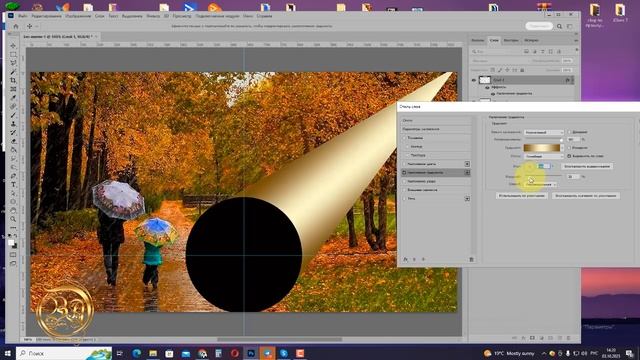Select the Type tool

(13, 184)
